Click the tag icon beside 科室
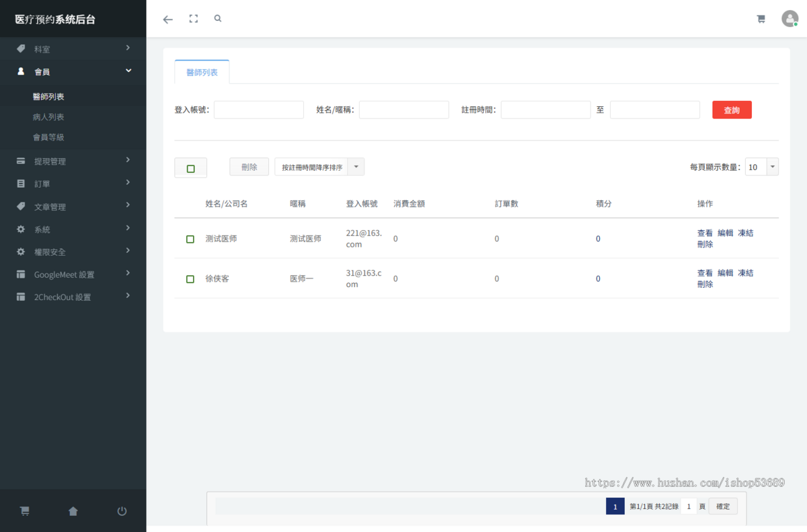Image resolution: width=807 pixels, height=532 pixels. tap(21, 49)
